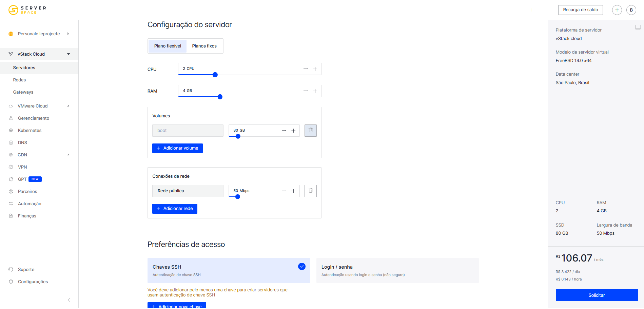Click the GPT icon
Image resolution: width=644 pixels, height=309 pixels.
[x=11, y=179]
